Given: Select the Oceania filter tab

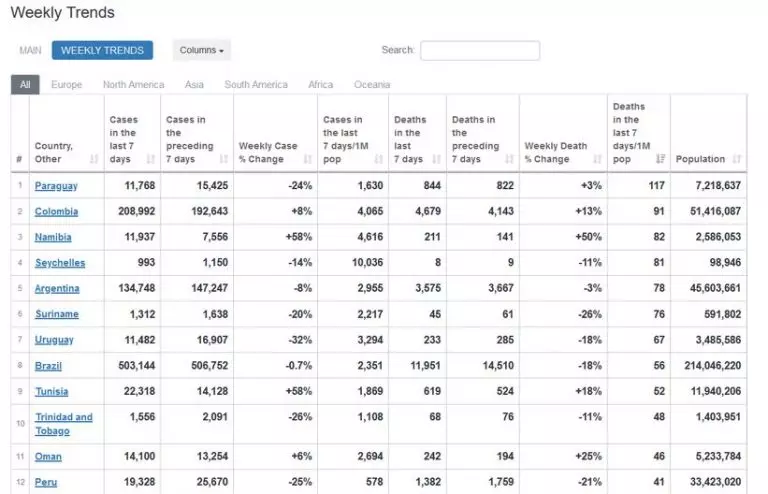Looking at the screenshot, I should click(x=372, y=85).
